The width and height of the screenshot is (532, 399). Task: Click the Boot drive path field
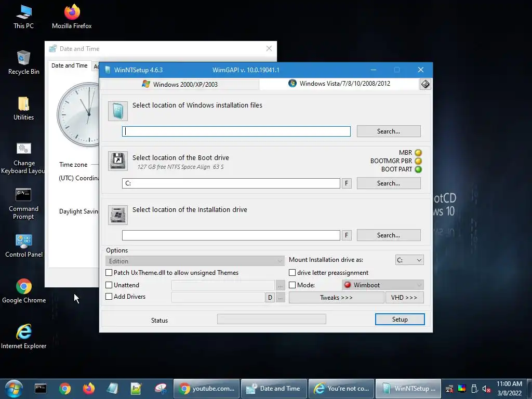pos(231,183)
